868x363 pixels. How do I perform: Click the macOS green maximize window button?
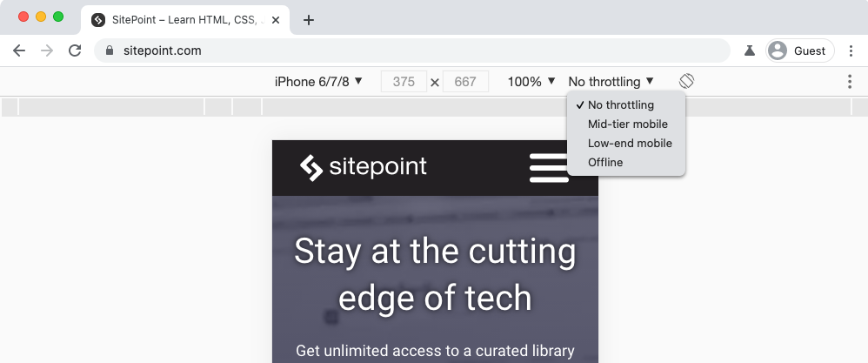58,17
